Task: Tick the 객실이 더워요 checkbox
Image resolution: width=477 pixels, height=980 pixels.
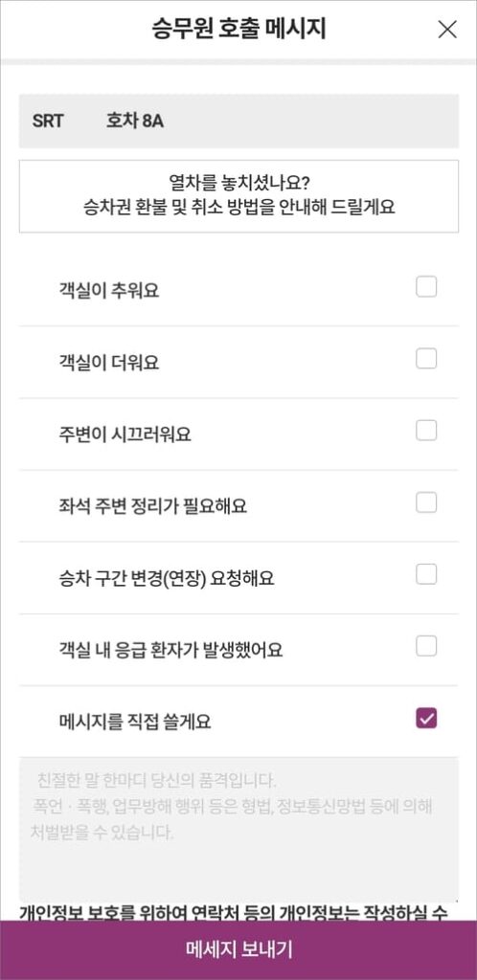Action: 426,359
